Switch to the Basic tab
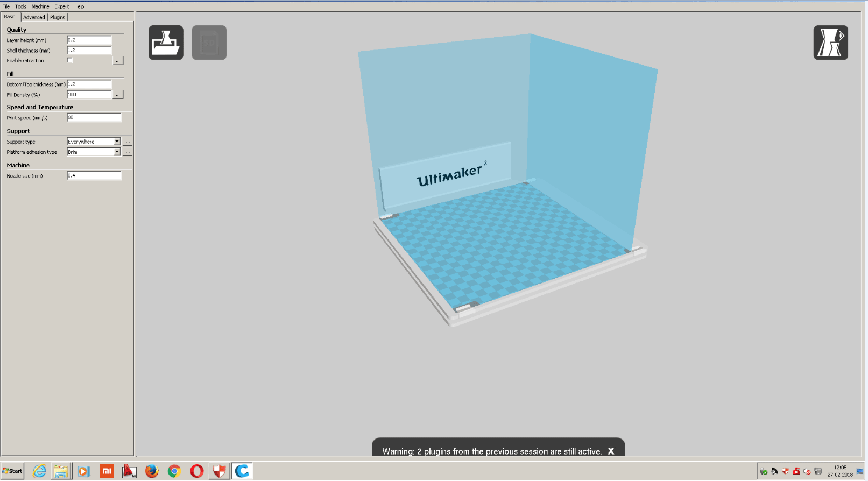 (10, 17)
